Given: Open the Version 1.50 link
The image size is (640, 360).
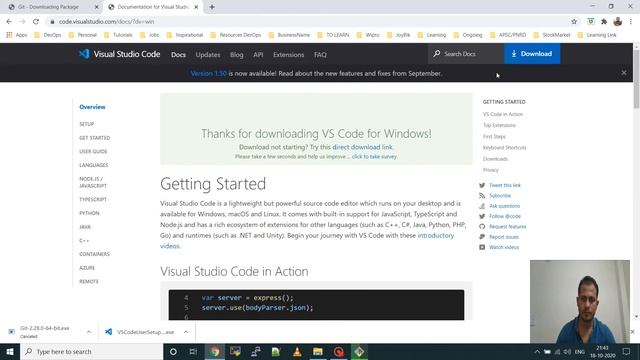Looking at the screenshot, I should pos(209,73).
